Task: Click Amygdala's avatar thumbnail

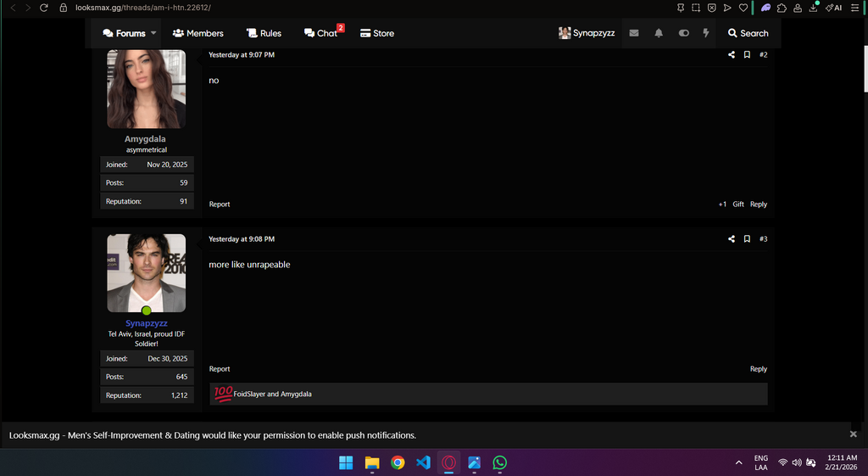Action: 146,89
